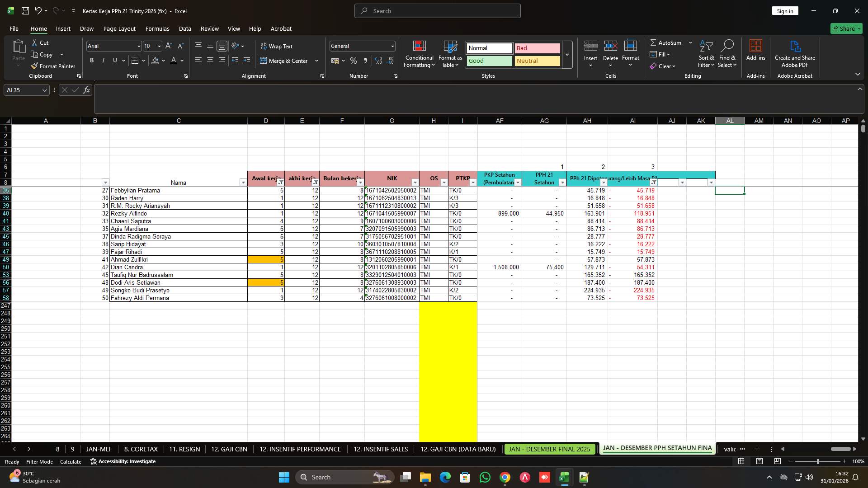Click Increase Decimal icon
Screen dimensions: 868x488
(378, 61)
